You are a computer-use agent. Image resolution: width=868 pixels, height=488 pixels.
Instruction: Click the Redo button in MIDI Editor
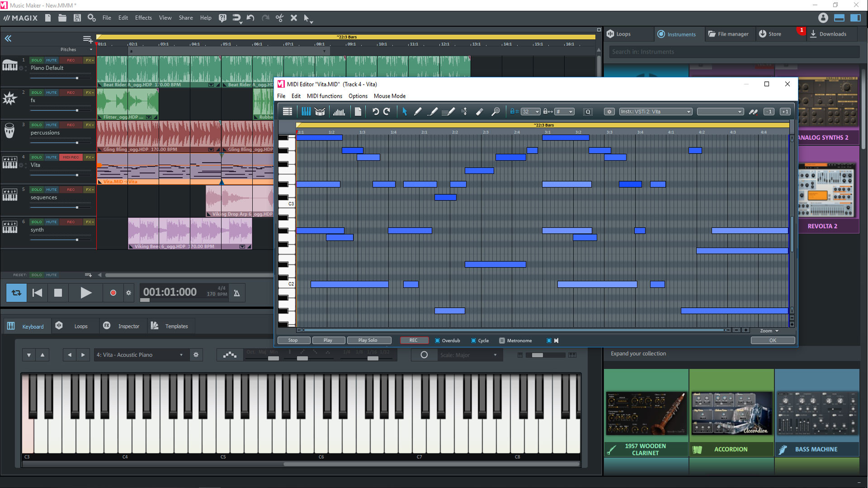coord(386,112)
